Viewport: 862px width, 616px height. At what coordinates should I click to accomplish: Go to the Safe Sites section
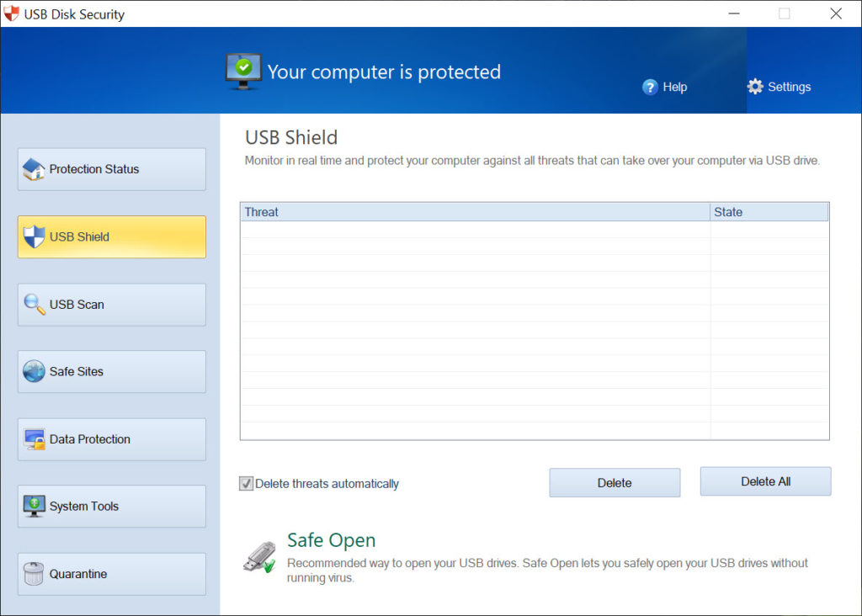click(x=112, y=371)
